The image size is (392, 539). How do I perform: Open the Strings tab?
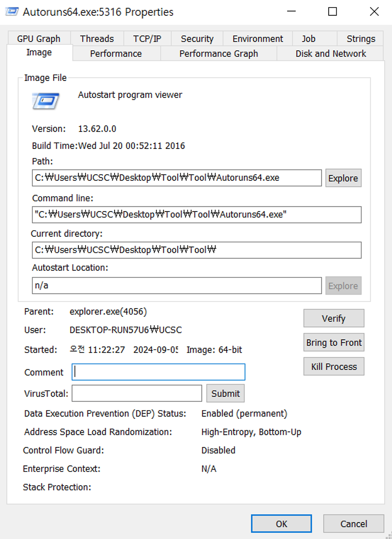point(361,39)
